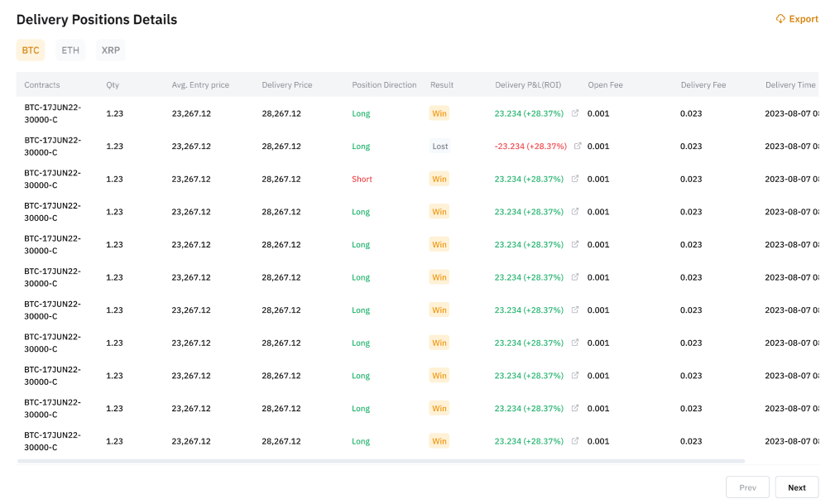The image size is (835, 504).
Task: Switch to the XRP tab
Action: click(x=110, y=50)
